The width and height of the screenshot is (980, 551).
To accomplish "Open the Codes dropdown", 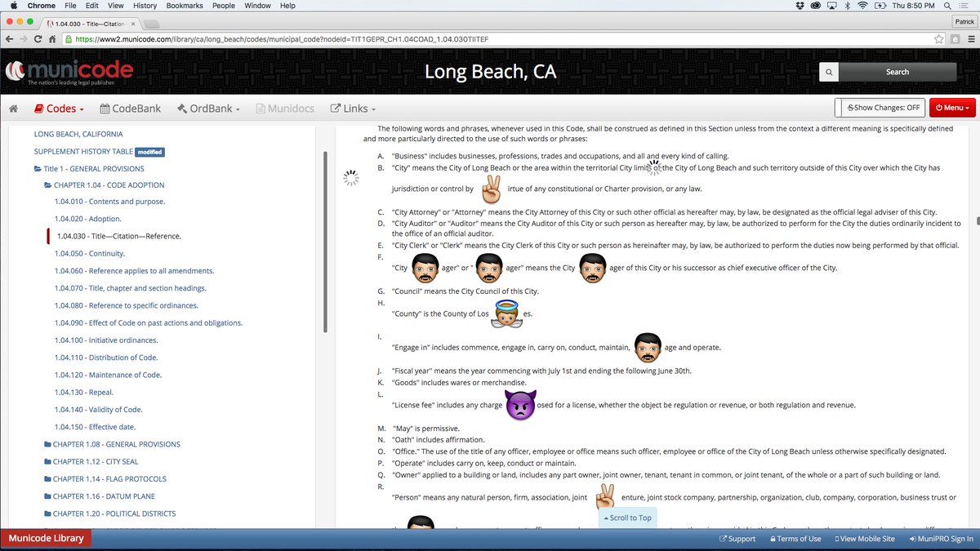I will tap(59, 108).
